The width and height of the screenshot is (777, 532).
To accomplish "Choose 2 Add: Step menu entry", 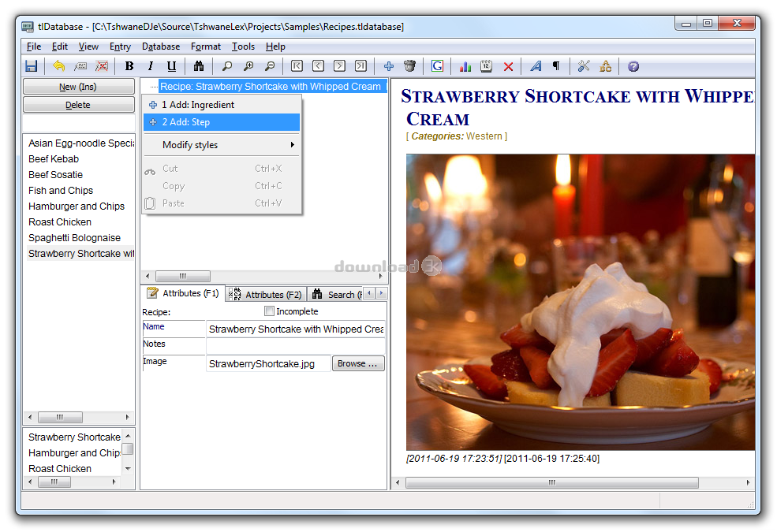I will point(222,122).
